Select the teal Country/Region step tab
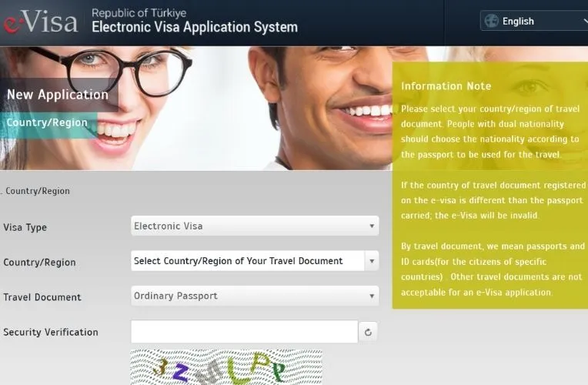588x385 pixels. point(47,123)
